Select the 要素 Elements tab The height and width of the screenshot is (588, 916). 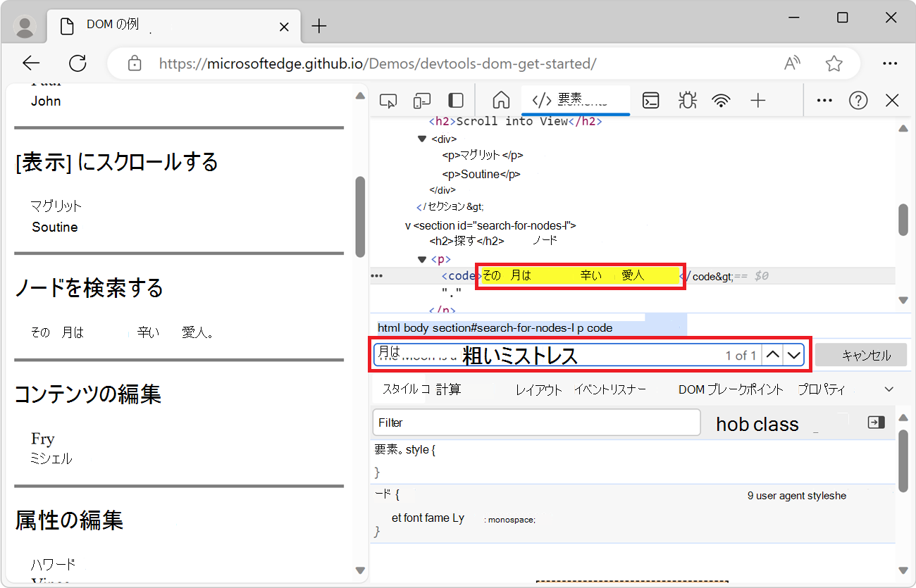(575, 100)
